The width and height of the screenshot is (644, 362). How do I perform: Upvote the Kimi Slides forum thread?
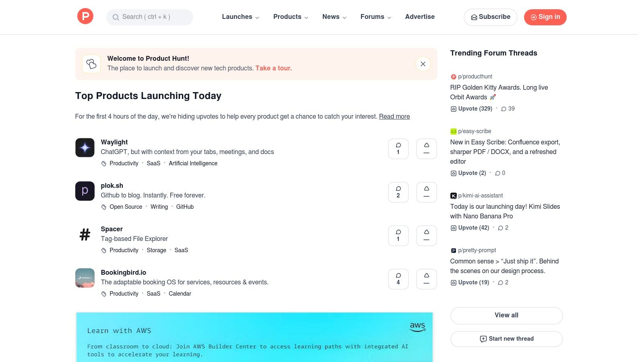point(470,228)
